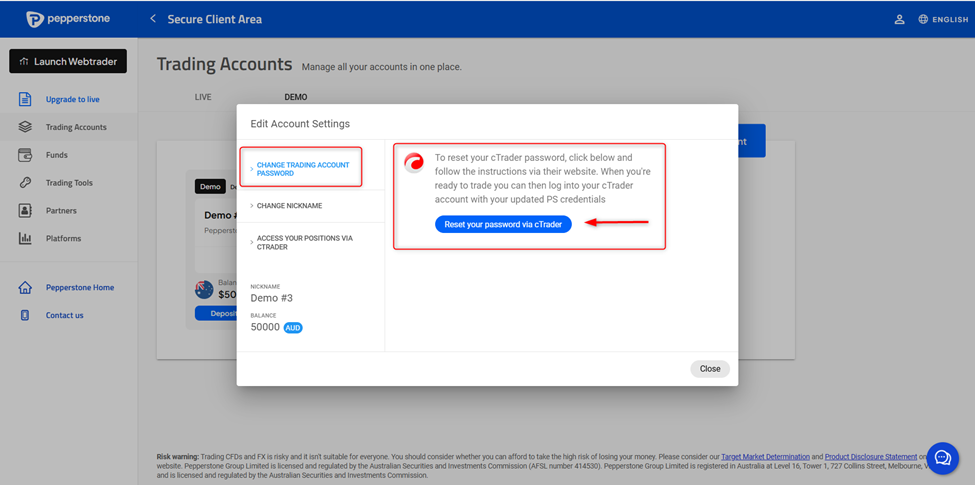
Task: Click the Trading Tools wrench icon
Action: click(x=25, y=183)
